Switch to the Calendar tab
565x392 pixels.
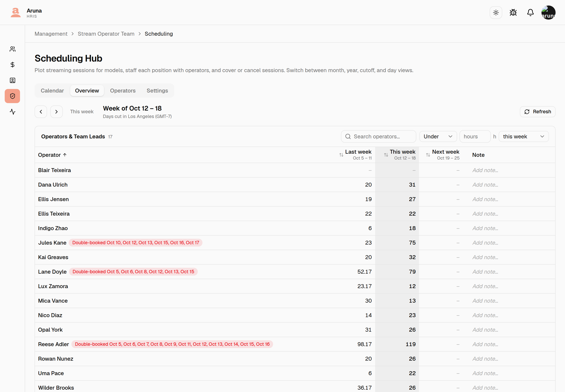(52, 91)
